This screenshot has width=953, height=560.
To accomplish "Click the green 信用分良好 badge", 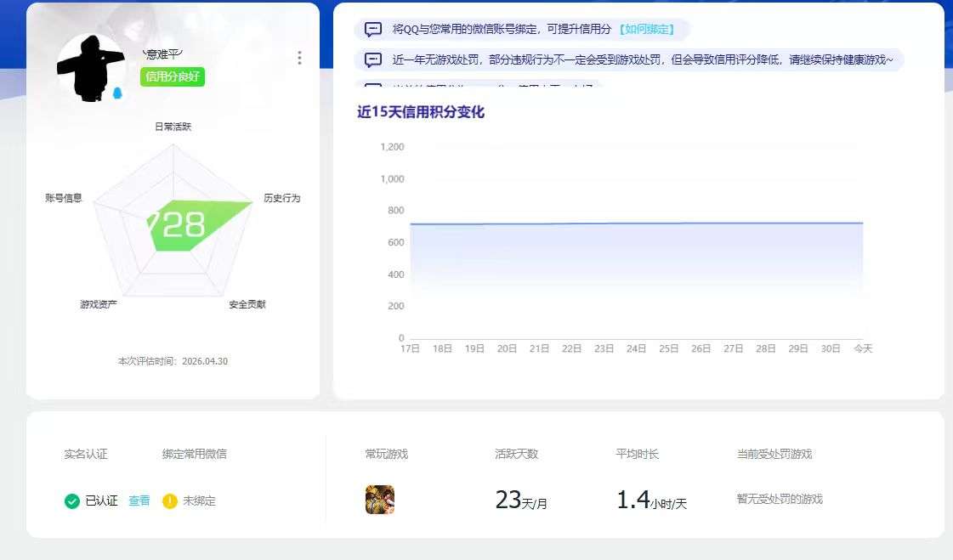I will pos(173,76).
